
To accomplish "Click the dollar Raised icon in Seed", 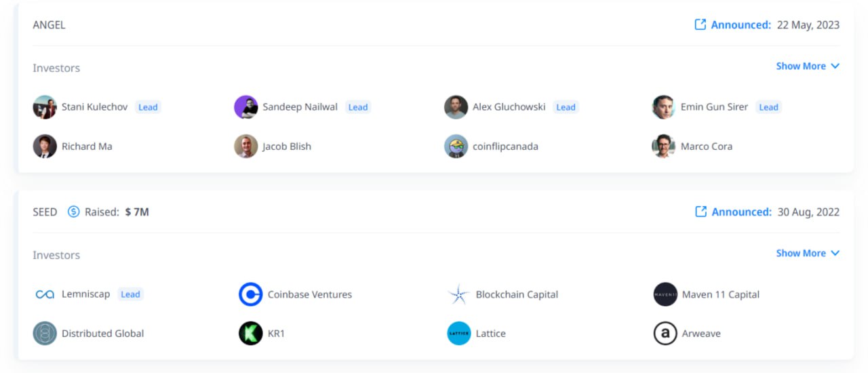I will click(x=73, y=212).
